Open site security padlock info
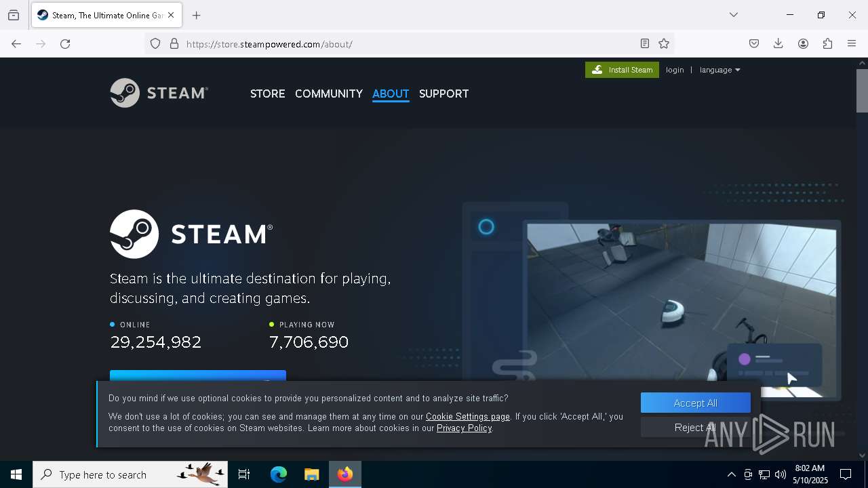The image size is (868, 488). (x=174, y=43)
